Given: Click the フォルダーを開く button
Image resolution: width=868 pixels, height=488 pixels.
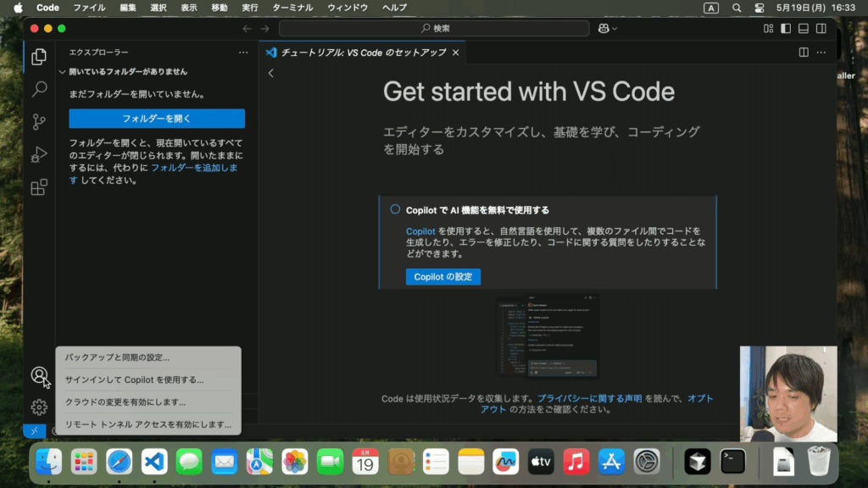Looking at the screenshot, I should point(157,119).
